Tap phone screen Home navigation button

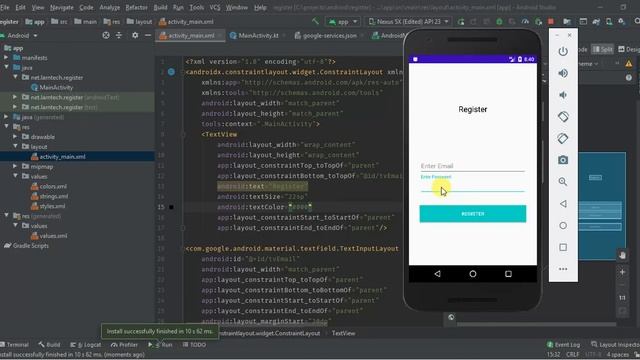click(x=473, y=274)
